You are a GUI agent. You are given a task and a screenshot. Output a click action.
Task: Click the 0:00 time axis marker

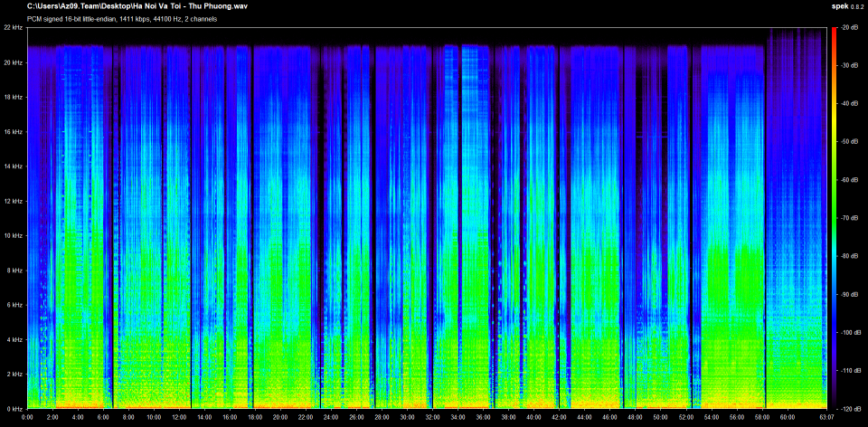pos(27,418)
